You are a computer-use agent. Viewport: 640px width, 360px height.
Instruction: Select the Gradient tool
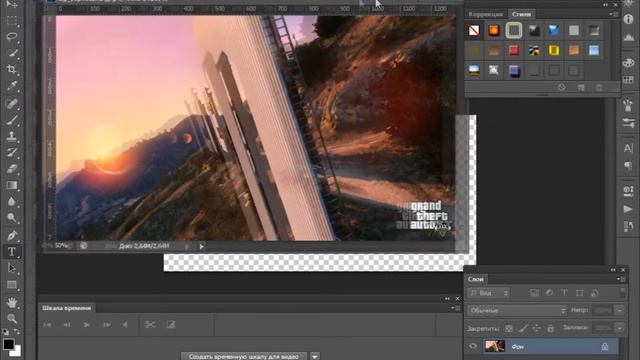coord(12,185)
